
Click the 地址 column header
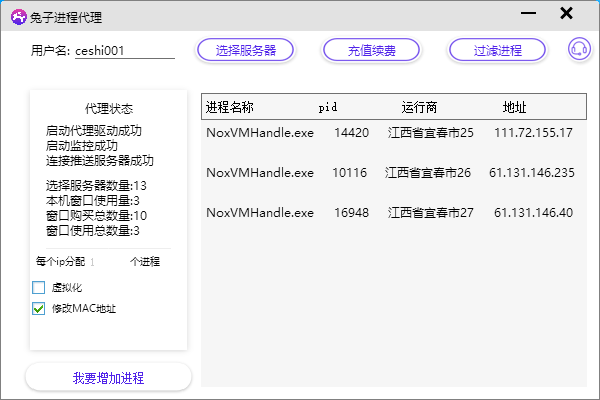point(514,107)
